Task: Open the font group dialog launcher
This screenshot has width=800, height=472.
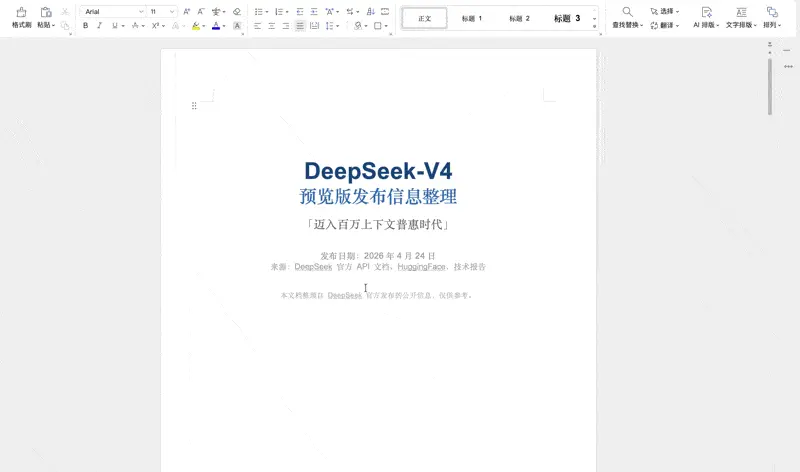Action: (x=242, y=34)
